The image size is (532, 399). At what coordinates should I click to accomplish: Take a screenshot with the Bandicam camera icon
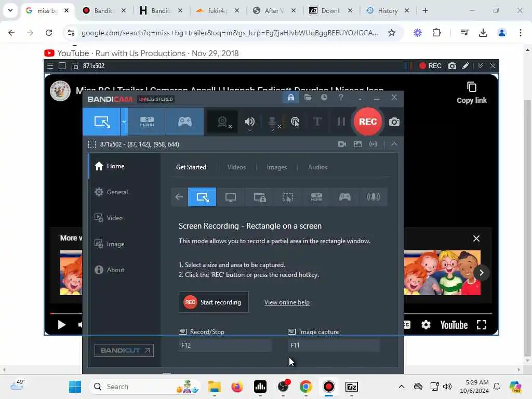tap(394, 122)
